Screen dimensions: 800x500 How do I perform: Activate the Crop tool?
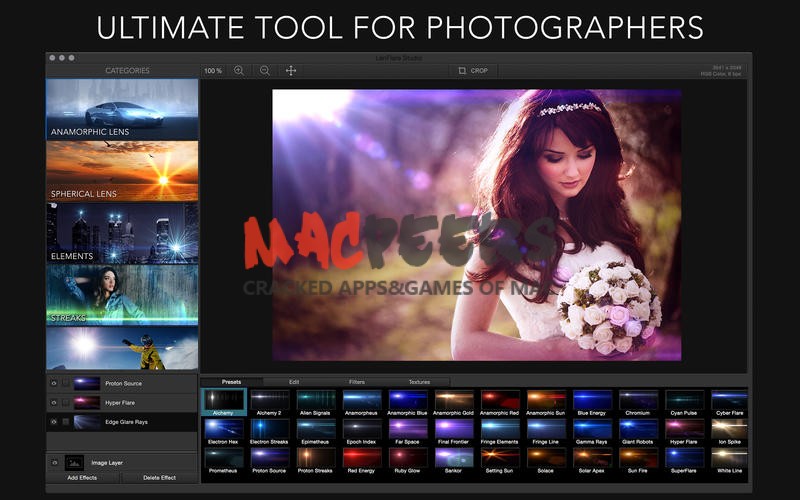pos(473,71)
